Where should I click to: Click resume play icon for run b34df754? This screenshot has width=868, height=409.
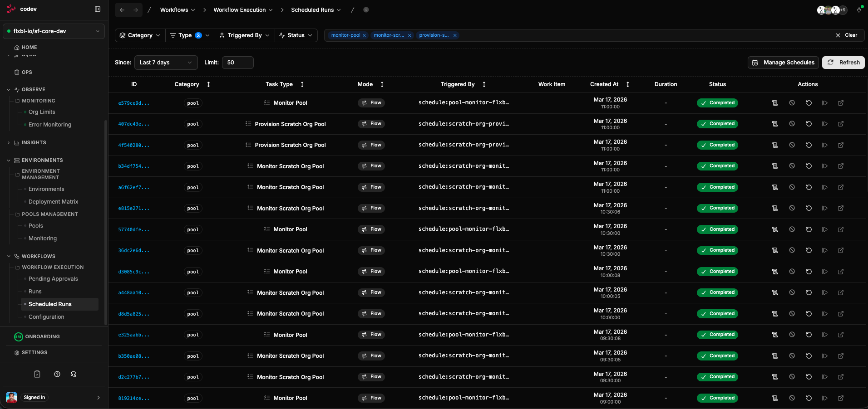[x=824, y=166]
